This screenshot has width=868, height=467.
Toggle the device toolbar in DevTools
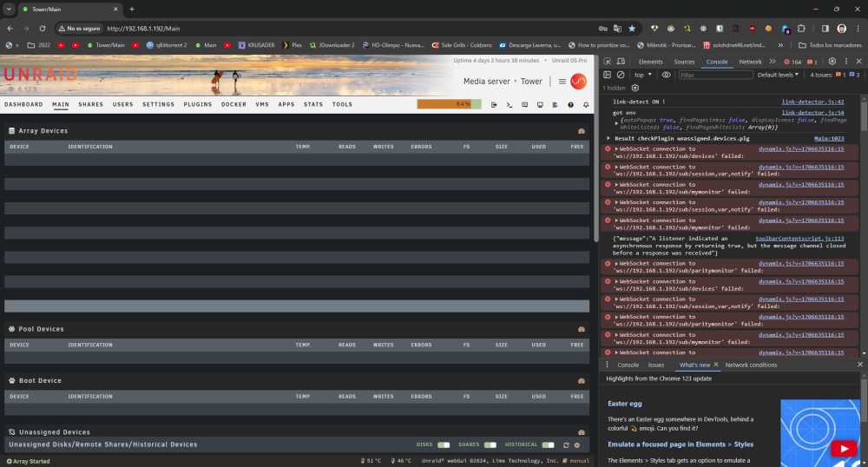(621, 62)
